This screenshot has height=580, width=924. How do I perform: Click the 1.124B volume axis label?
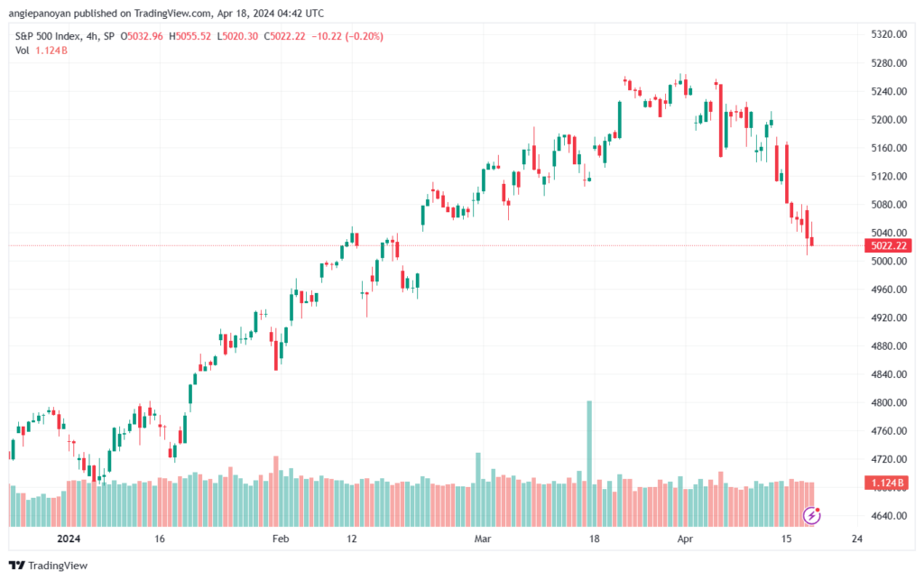tap(888, 483)
